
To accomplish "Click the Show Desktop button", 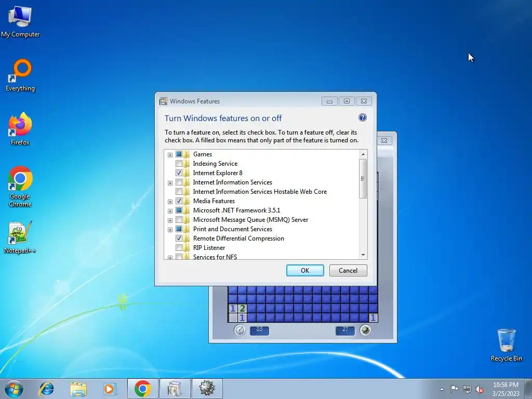I will point(528,389).
